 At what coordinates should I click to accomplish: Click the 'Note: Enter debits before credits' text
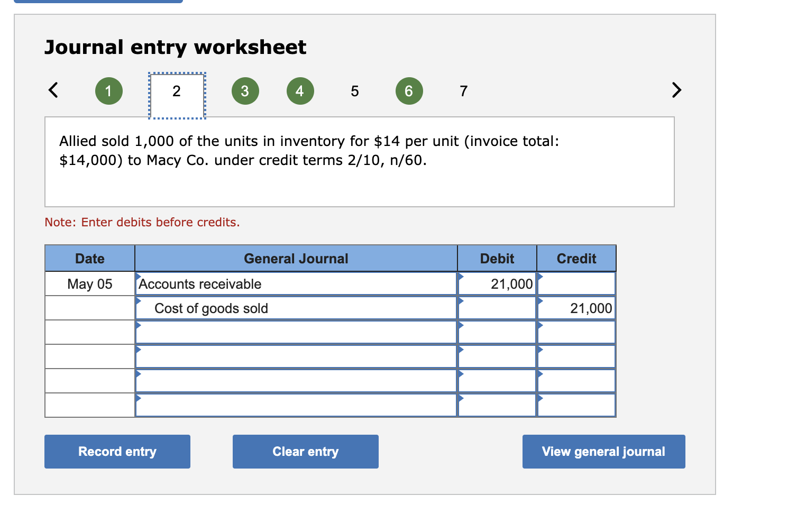tap(142, 222)
